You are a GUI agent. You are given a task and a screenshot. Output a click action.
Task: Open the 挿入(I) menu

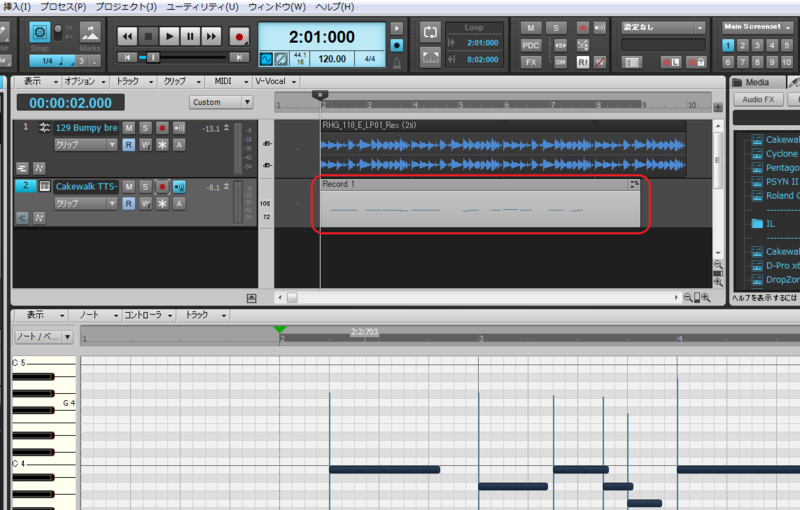[x=17, y=7]
